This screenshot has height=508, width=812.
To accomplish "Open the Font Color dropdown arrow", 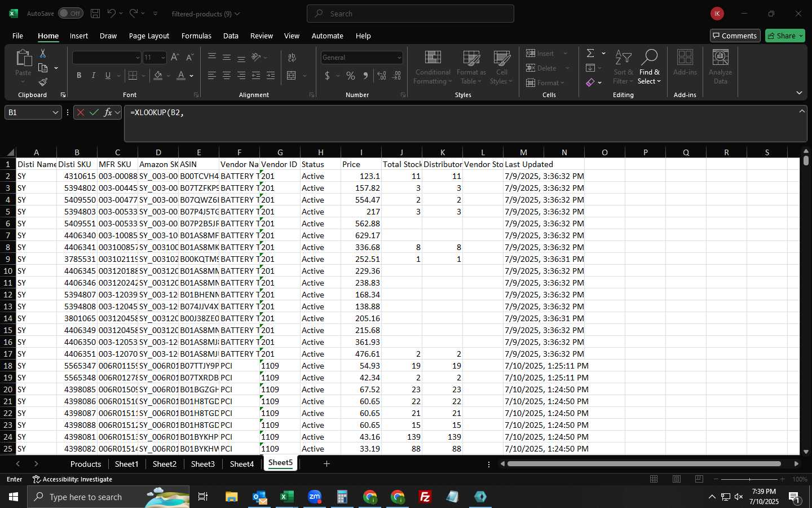I will click(x=192, y=76).
